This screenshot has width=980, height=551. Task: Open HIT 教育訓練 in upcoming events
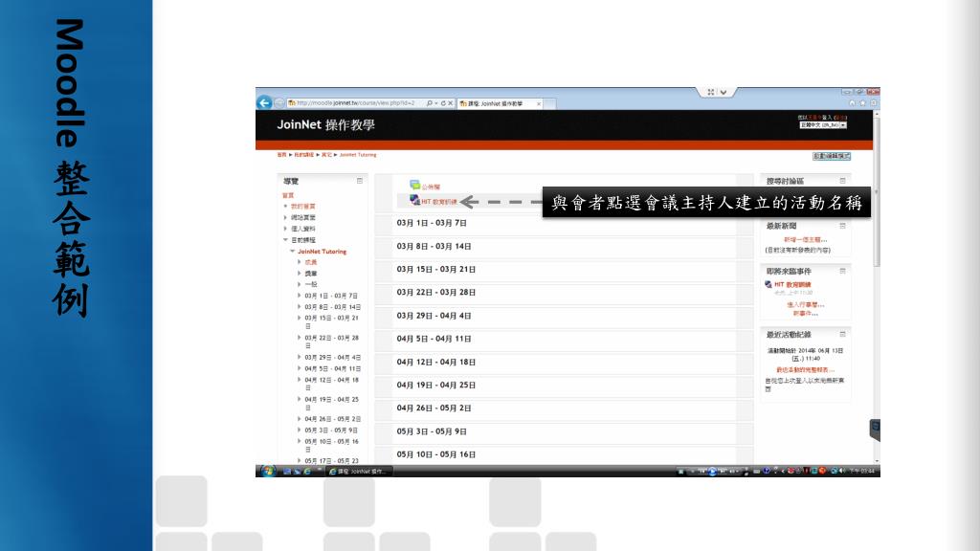click(x=792, y=285)
